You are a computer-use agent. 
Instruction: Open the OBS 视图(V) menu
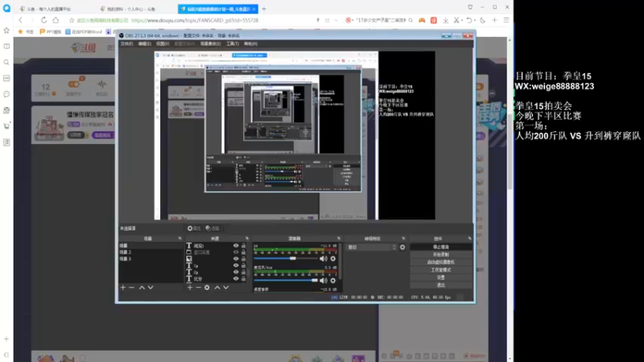click(163, 44)
